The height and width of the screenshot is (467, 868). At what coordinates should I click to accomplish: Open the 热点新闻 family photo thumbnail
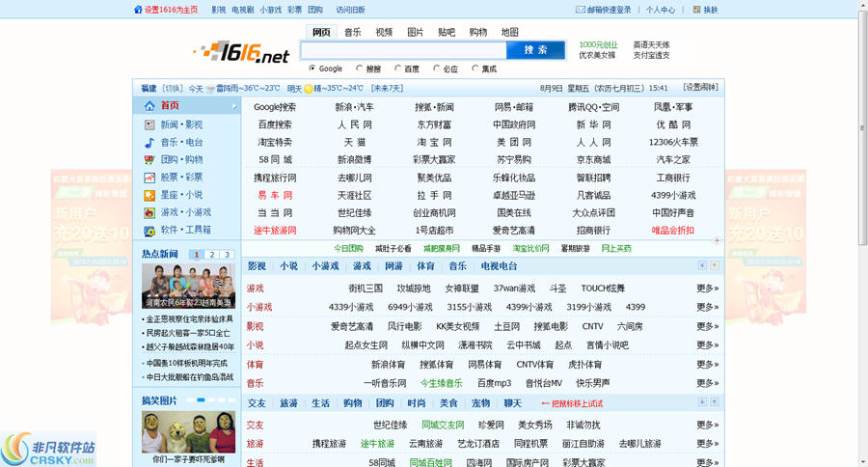188,286
